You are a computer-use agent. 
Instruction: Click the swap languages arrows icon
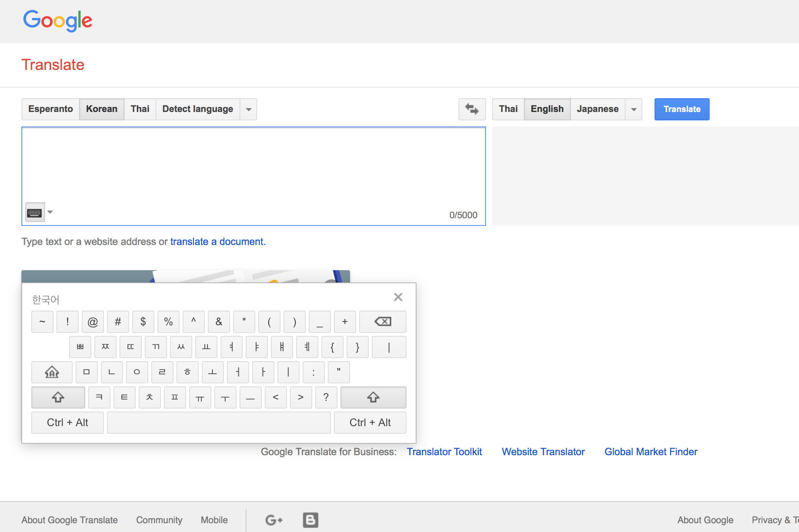[472, 109]
